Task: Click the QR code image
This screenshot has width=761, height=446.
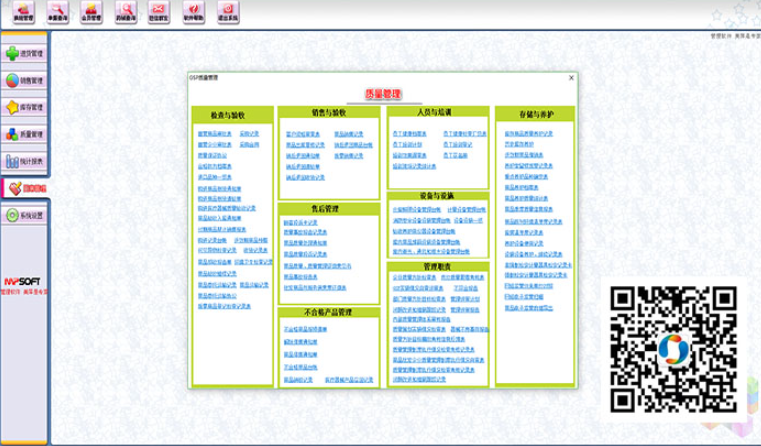Action: click(x=673, y=349)
